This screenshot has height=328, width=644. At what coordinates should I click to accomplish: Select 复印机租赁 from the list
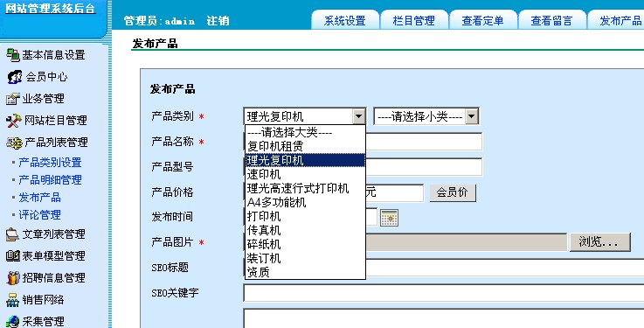pyautogui.click(x=305, y=146)
